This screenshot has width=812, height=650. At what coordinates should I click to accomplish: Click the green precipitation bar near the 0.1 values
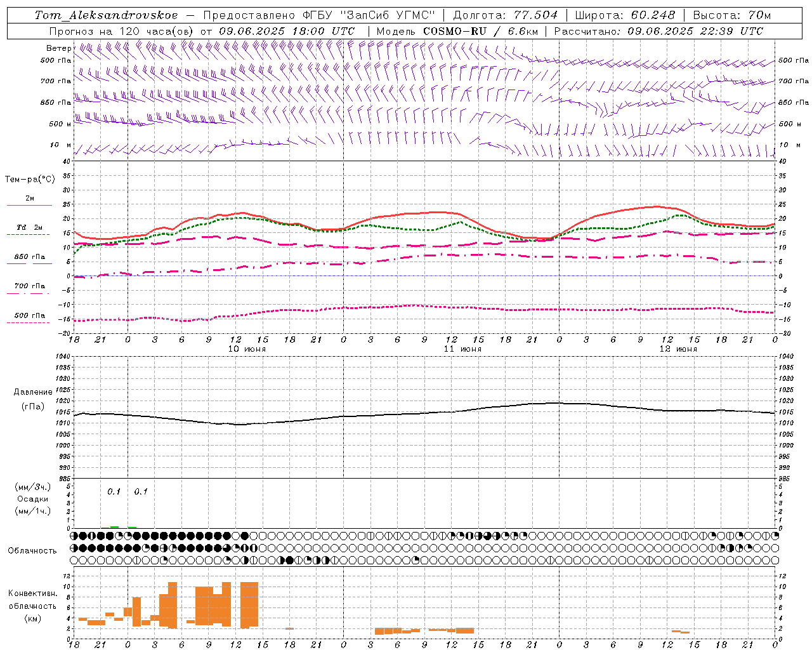pos(114,527)
